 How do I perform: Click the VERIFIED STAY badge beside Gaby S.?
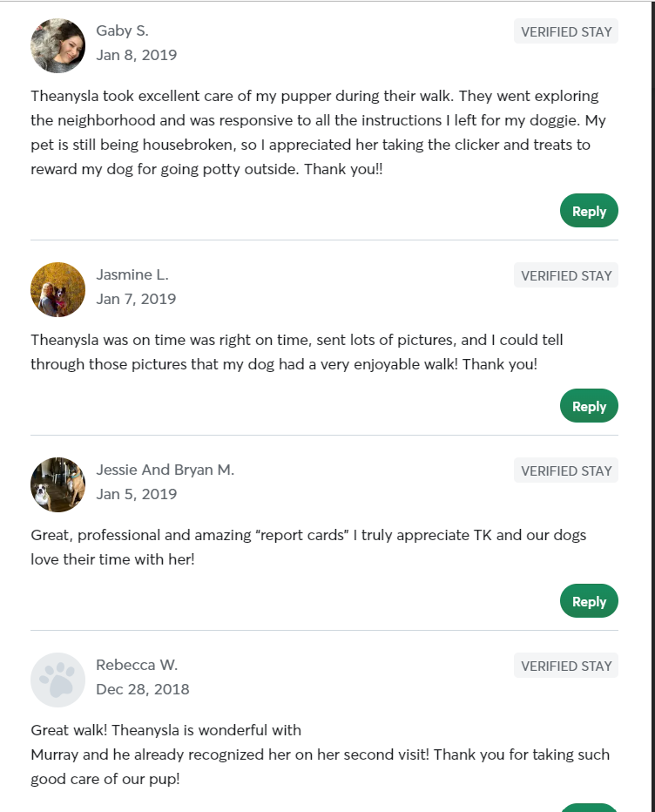[565, 30]
